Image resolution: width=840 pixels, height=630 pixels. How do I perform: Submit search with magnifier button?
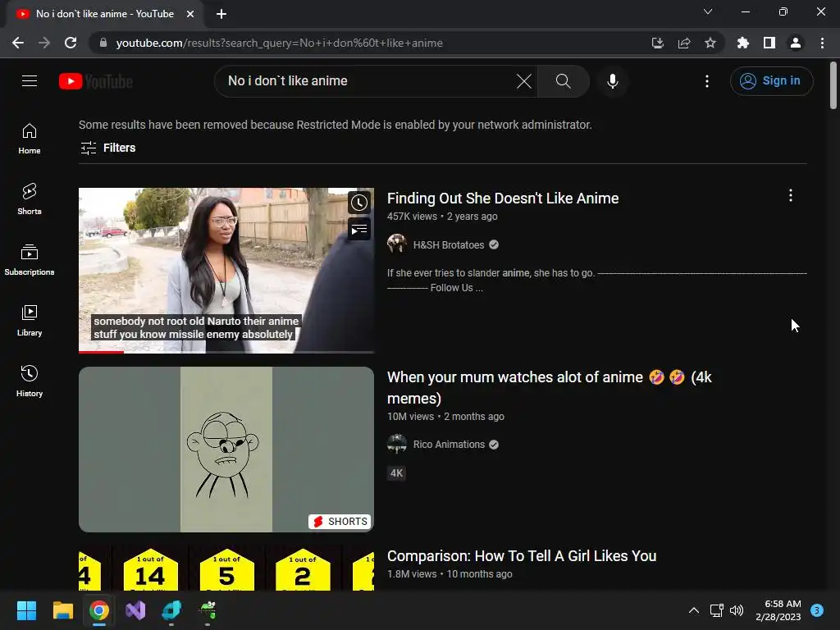tap(563, 81)
